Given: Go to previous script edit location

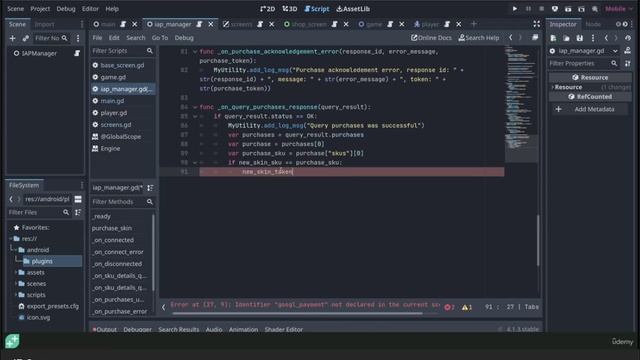Looking at the screenshot, I should point(510,38).
